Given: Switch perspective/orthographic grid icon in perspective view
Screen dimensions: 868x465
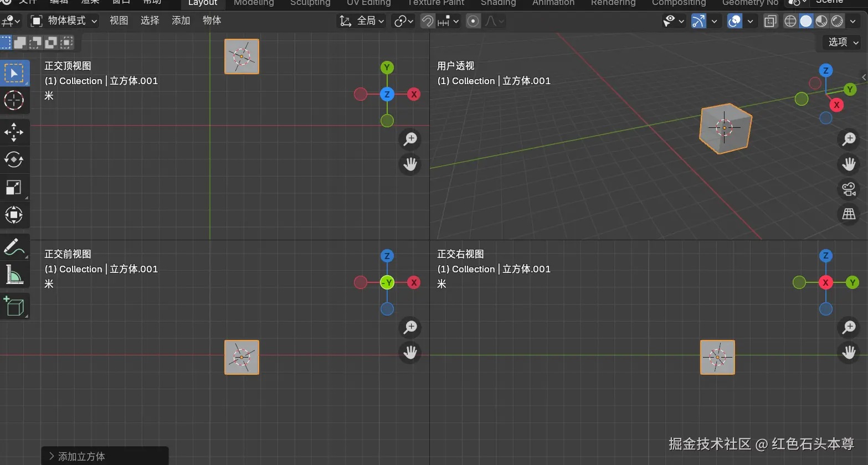Looking at the screenshot, I should coord(849,214).
